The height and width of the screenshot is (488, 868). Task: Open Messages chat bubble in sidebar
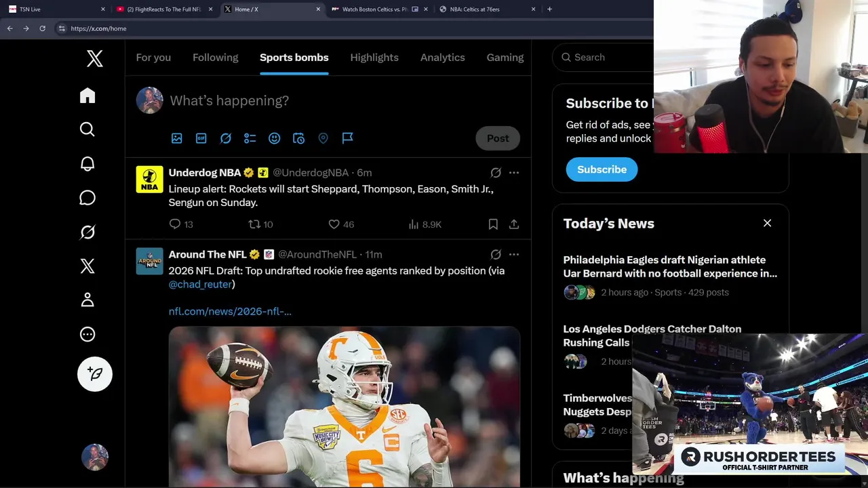[x=87, y=198]
